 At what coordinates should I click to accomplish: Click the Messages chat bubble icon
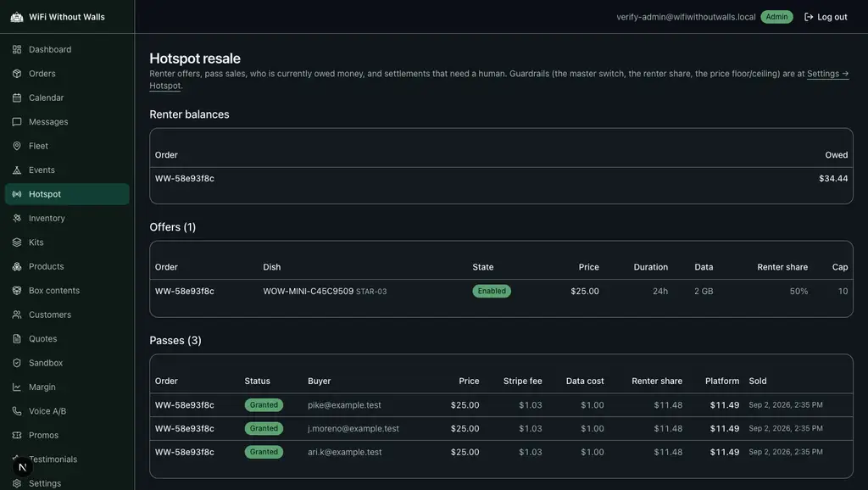click(x=17, y=122)
